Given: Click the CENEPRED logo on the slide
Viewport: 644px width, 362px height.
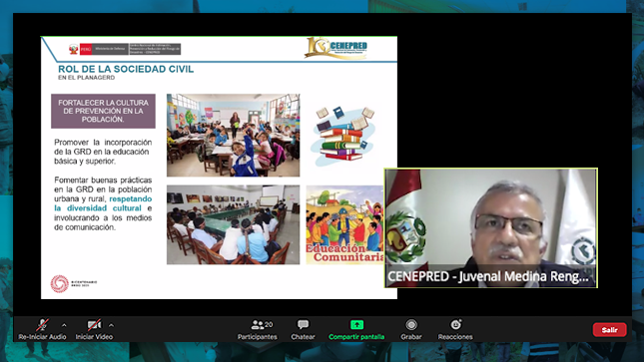Looking at the screenshot, I should click(336, 48).
